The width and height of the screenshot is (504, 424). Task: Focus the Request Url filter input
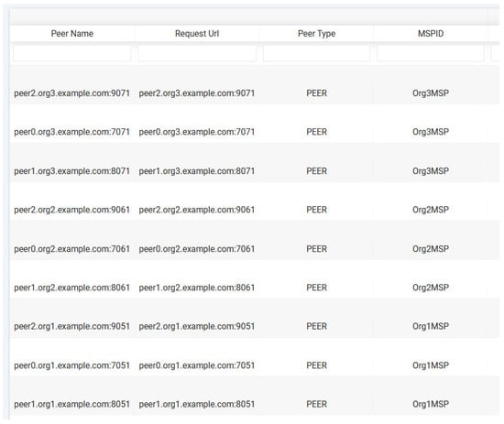point(197,53)
